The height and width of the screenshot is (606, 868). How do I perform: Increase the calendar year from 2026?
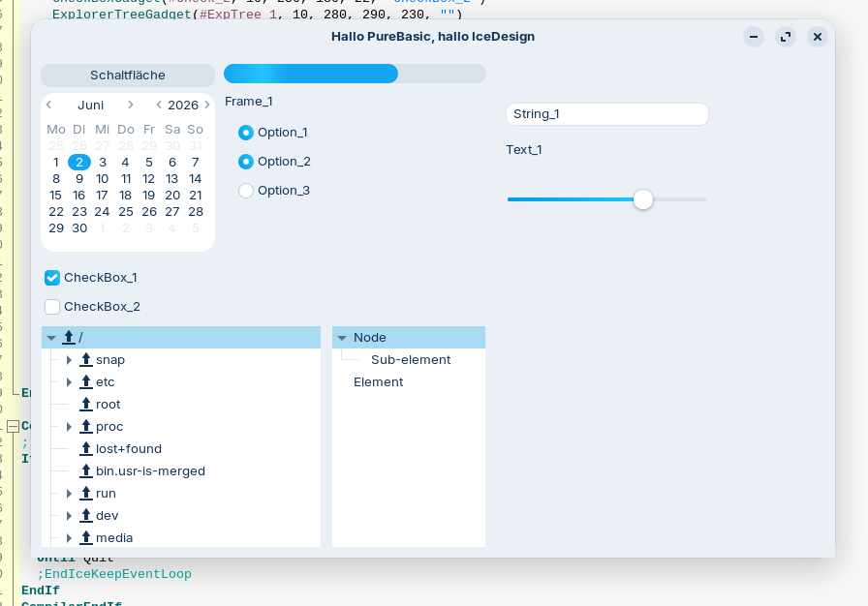[207, 105]
